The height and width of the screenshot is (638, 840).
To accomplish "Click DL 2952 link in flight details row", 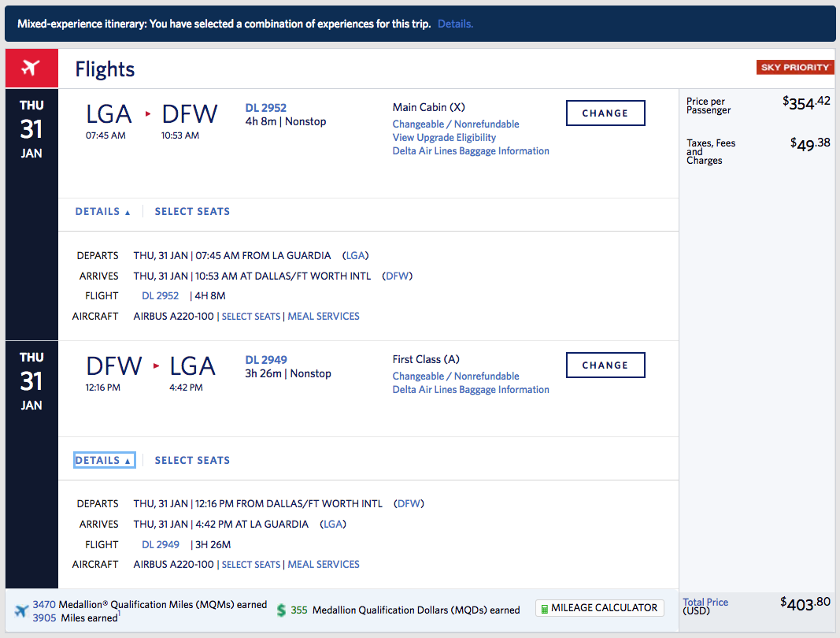I will pyautogui.click(x=160, y=296).
